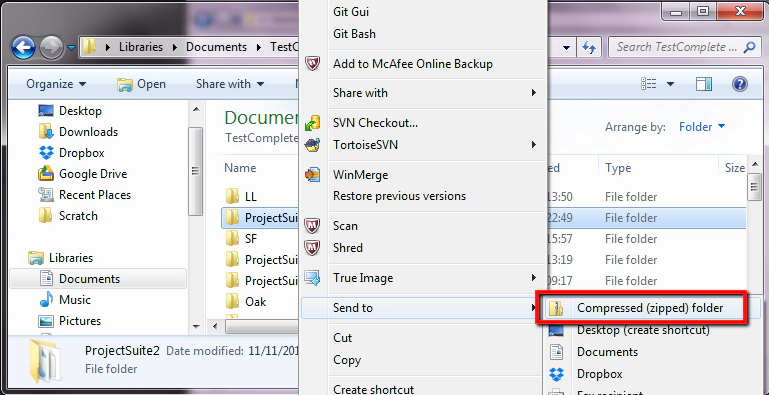Click the file list vertical scrollbar thumb

[753, 187]
